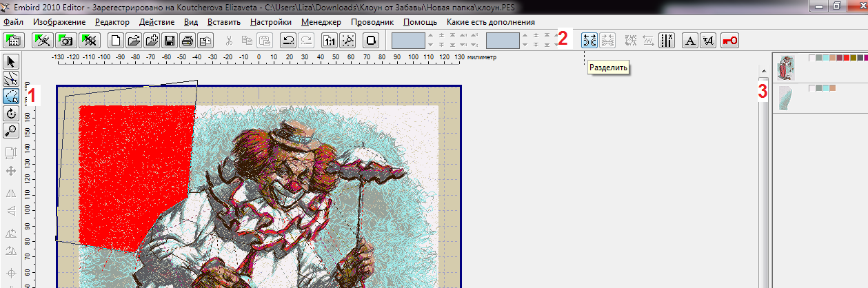Click the scroll up arrow beside the design panel
The width and height of the screenshot is (868, 288).
click(x=764, y=70)
